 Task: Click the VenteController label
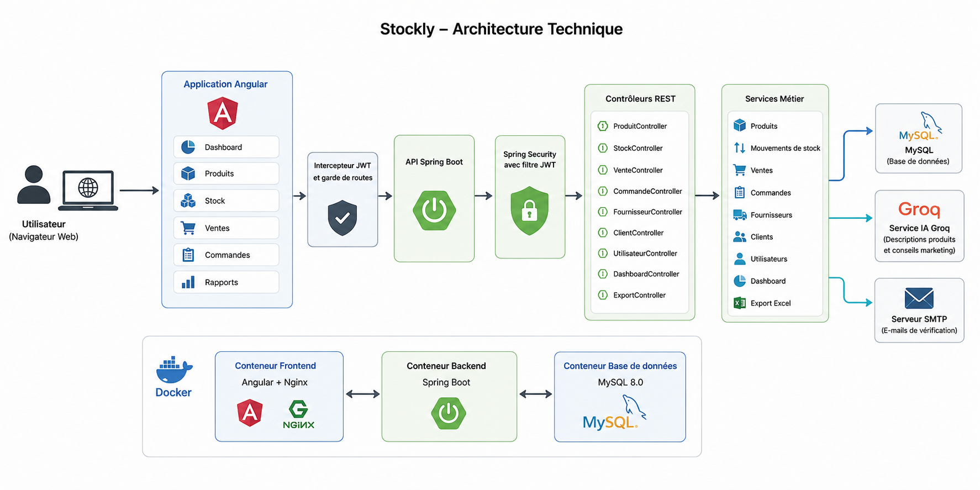[x=638, y=170]
